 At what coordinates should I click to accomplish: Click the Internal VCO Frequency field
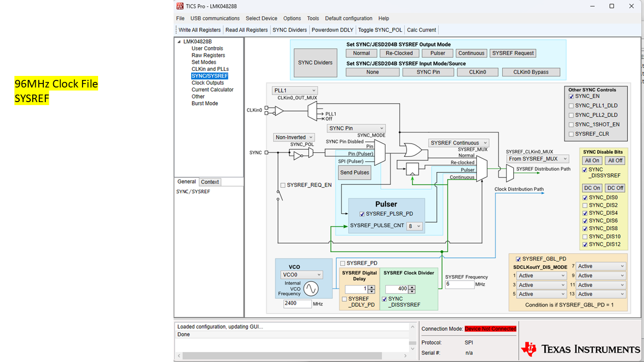click(x=297, y=304)
